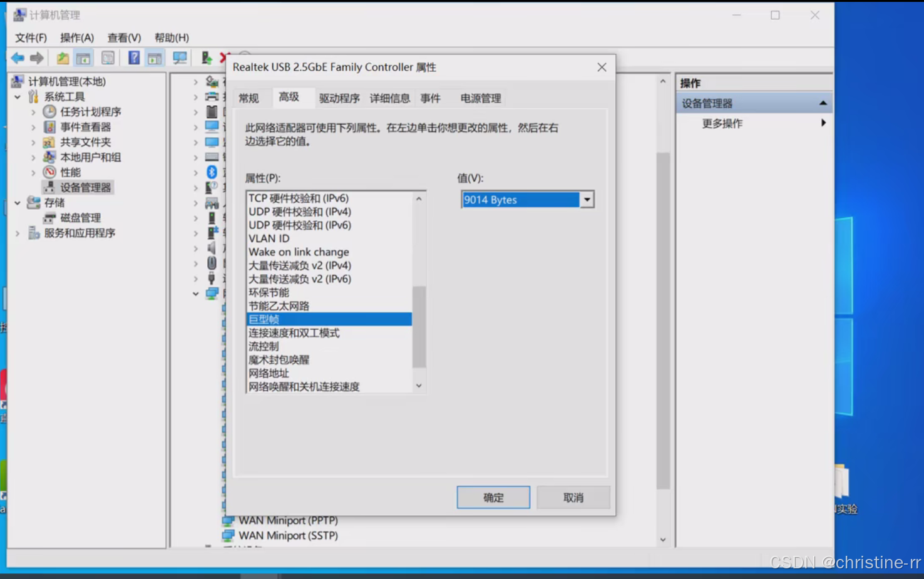
Task: Toggle the show/hide action pane icon
Action: [x=155, y=58]
